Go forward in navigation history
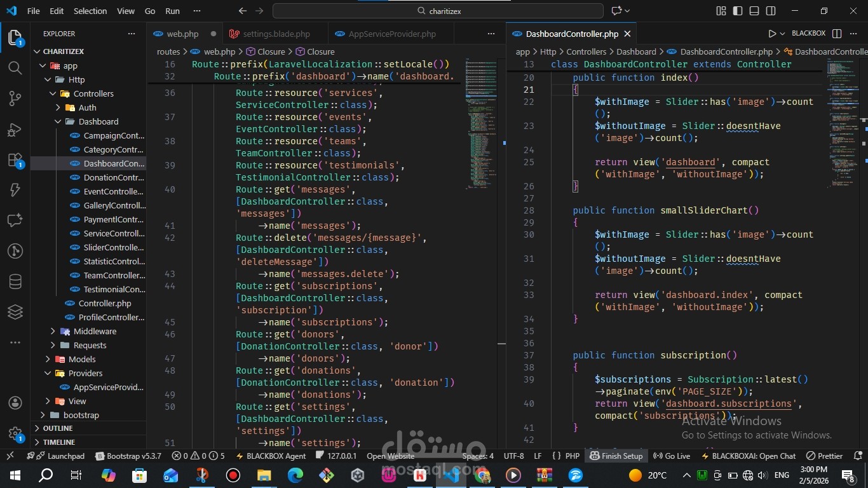This screenshot has height=488, width=868. coord(259,11)
